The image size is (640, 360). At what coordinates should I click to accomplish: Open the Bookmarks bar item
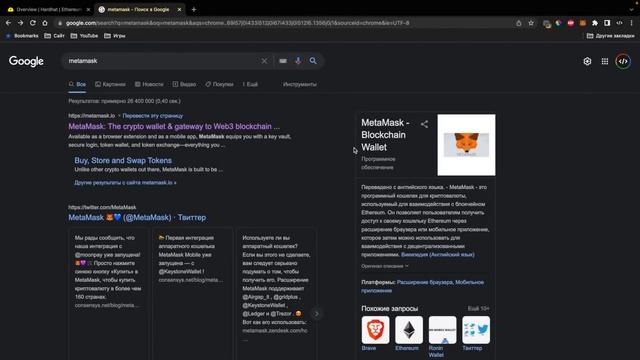(22, 36)
